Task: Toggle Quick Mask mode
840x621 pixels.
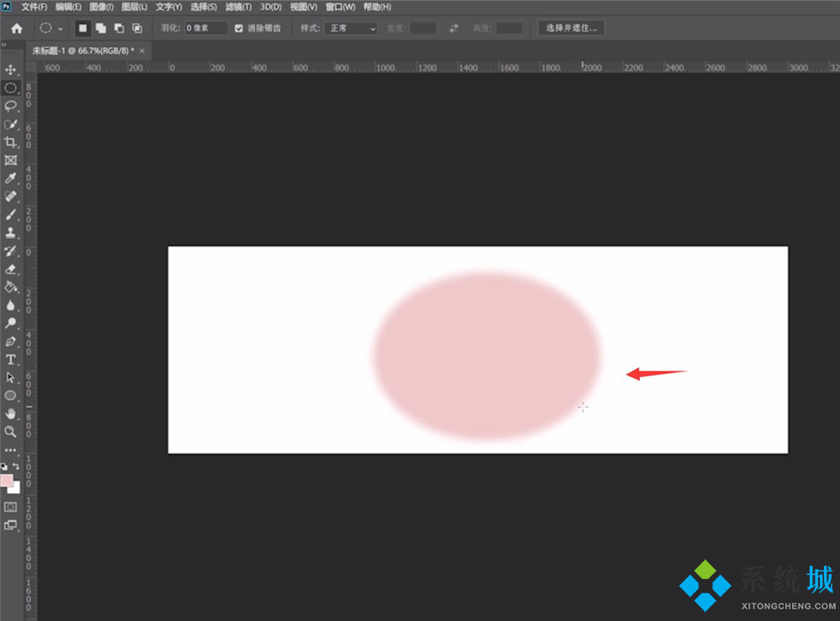Action: tap(11, 507)
